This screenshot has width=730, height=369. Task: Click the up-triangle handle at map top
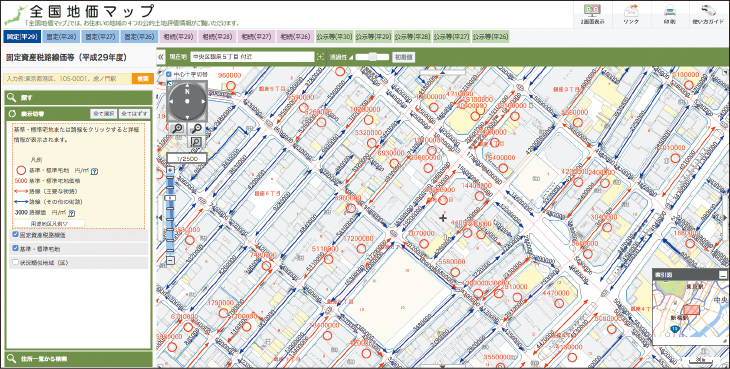(x=442, y=72)
